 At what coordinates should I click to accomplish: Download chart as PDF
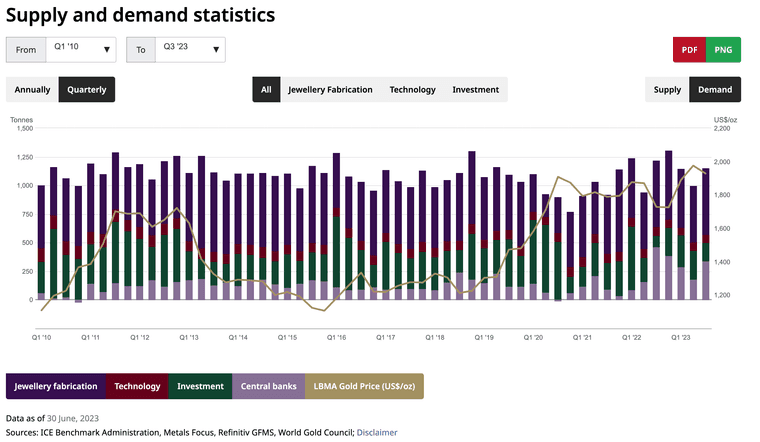pyautogui.click(x=689, y=49)
